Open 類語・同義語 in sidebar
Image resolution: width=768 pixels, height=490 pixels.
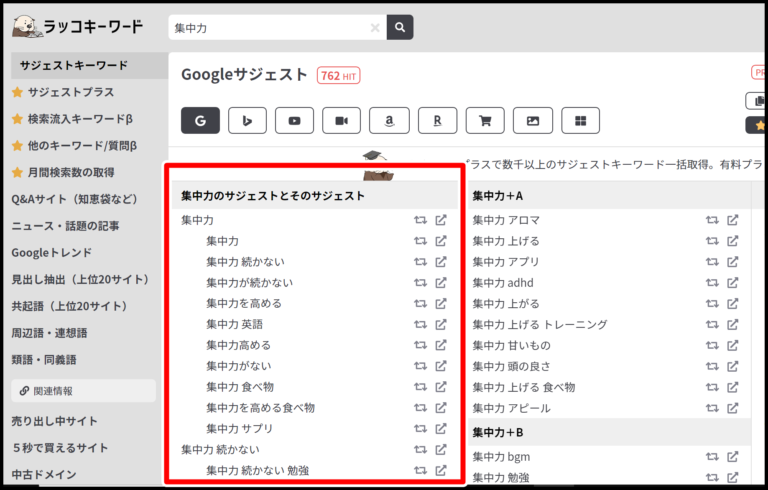(x=44, y=360)
